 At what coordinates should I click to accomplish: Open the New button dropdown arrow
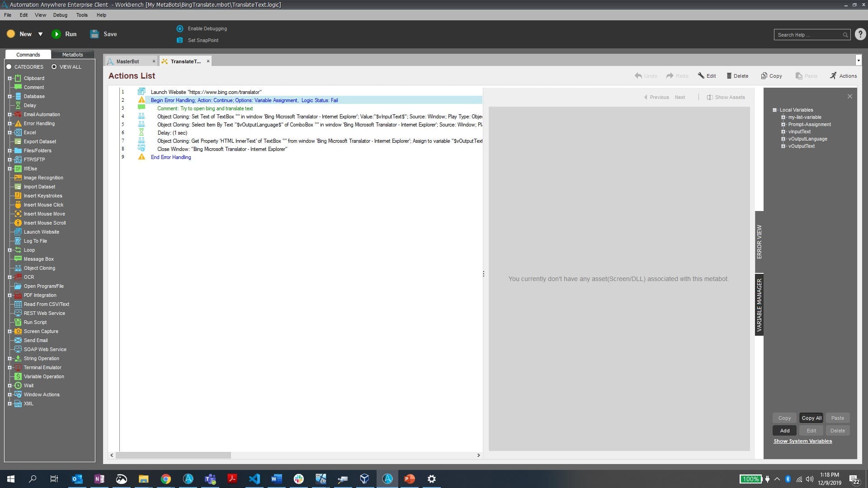tap(40, 34)
